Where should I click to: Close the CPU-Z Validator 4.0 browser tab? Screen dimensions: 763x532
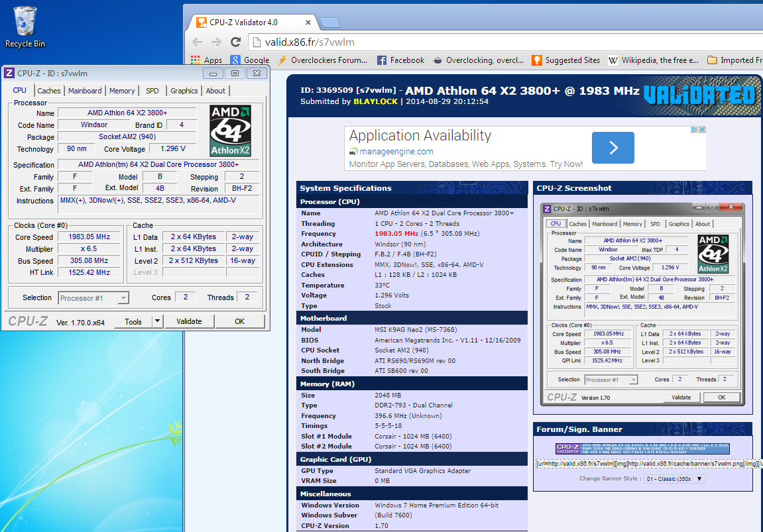(308, 23)
